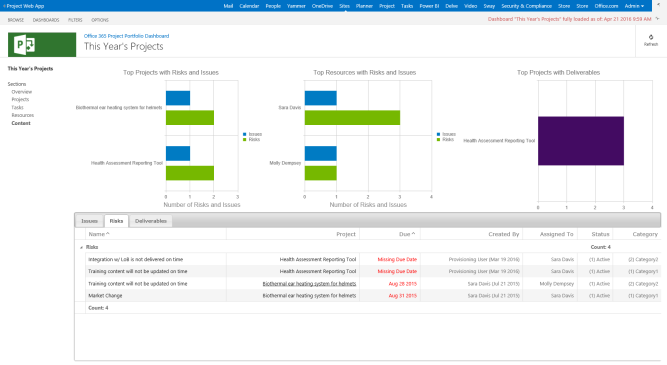Viewport: 667px width, 365px height.
Task: Open OneDrive from top navigation
Action: (322, 6)
